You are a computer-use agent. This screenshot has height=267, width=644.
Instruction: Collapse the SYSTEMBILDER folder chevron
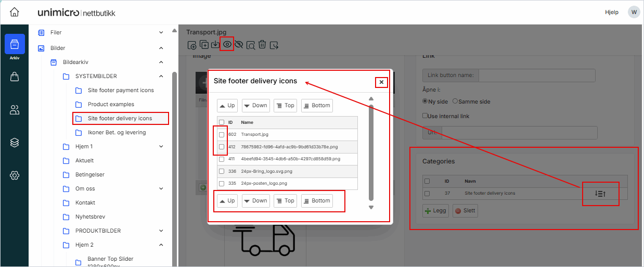tap(161, 76)
